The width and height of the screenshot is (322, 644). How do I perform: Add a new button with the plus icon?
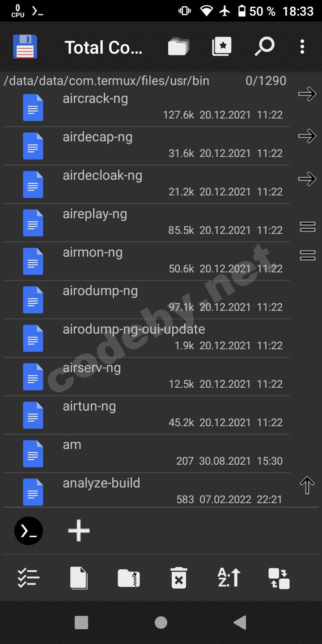[79, 531]
